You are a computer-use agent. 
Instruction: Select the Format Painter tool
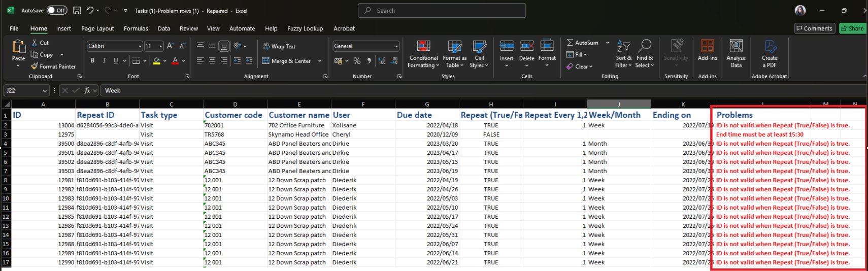tap(53, 66)
